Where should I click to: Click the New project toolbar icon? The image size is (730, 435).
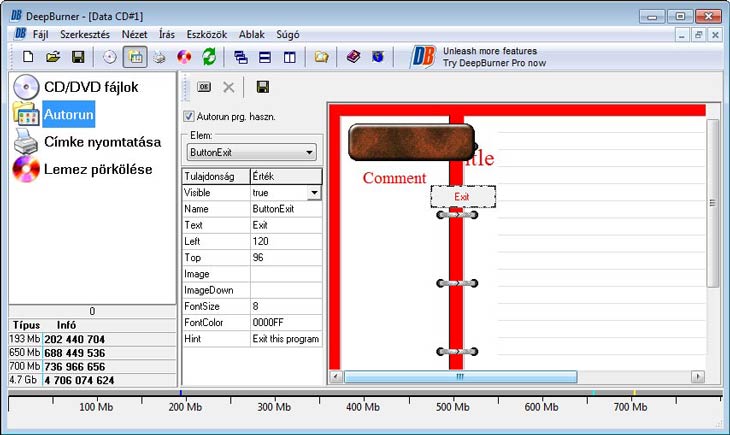28,57
